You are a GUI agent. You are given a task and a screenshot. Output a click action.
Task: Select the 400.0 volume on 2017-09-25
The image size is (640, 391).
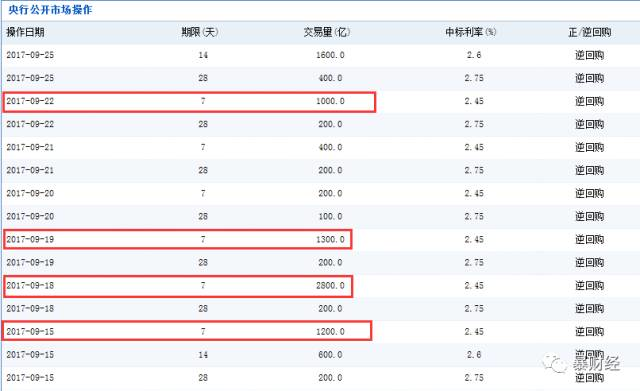pyautogui.click(x=330, y=78)
